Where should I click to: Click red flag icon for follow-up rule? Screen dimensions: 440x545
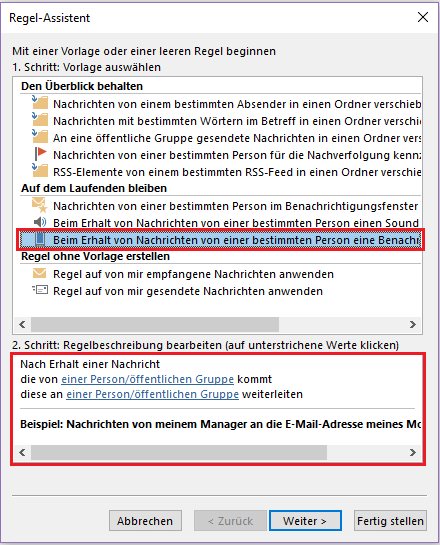click(40, 154)
